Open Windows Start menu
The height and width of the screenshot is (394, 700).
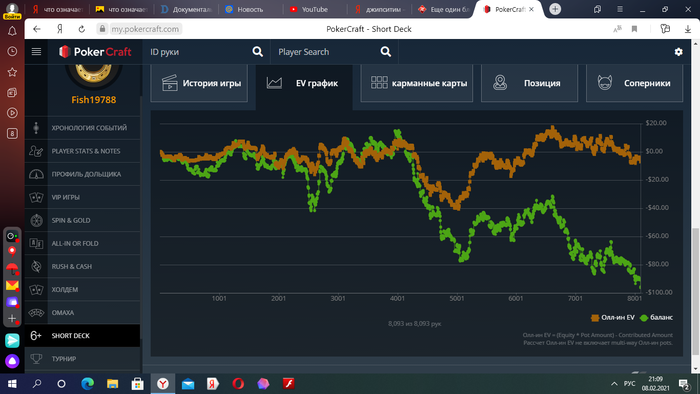(12, 384)
